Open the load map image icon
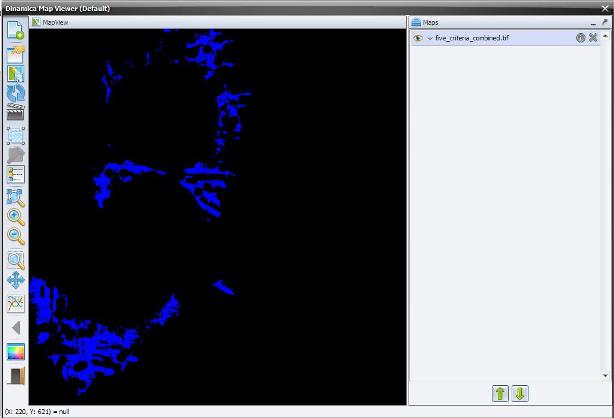This screenshot has width=614, height=418. (x=16, y=54)
